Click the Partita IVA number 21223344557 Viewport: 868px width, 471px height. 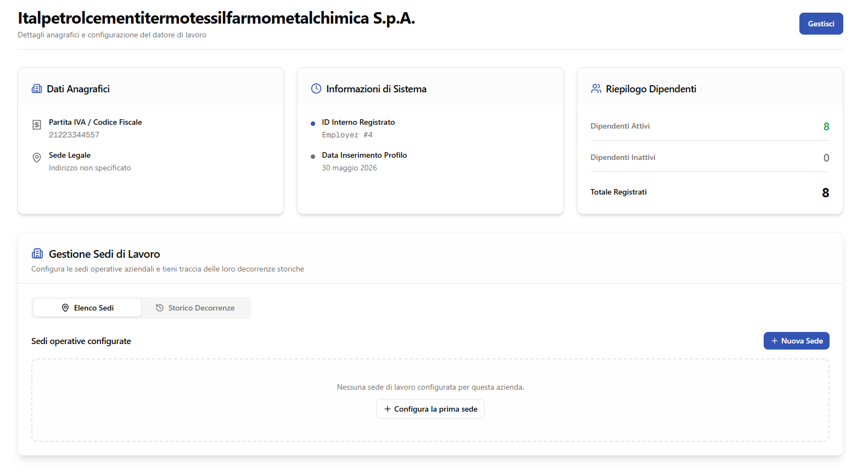(x=74, y=135)
